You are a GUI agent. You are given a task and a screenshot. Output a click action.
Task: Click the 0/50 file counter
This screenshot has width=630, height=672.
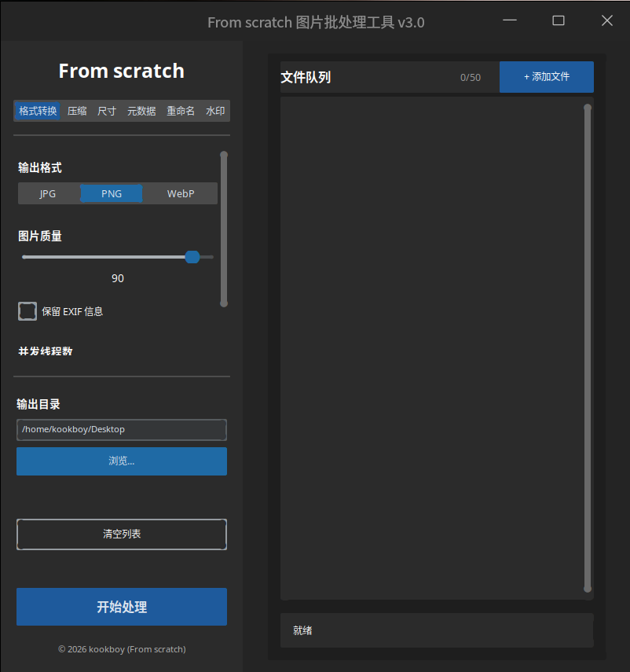(x=471, y=78)
